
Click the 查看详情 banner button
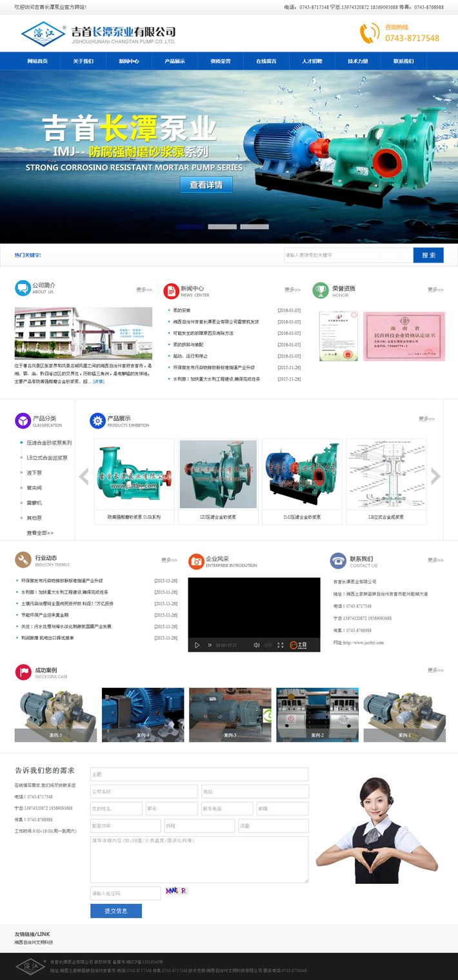pyautogui.click(x=206, y=185)
